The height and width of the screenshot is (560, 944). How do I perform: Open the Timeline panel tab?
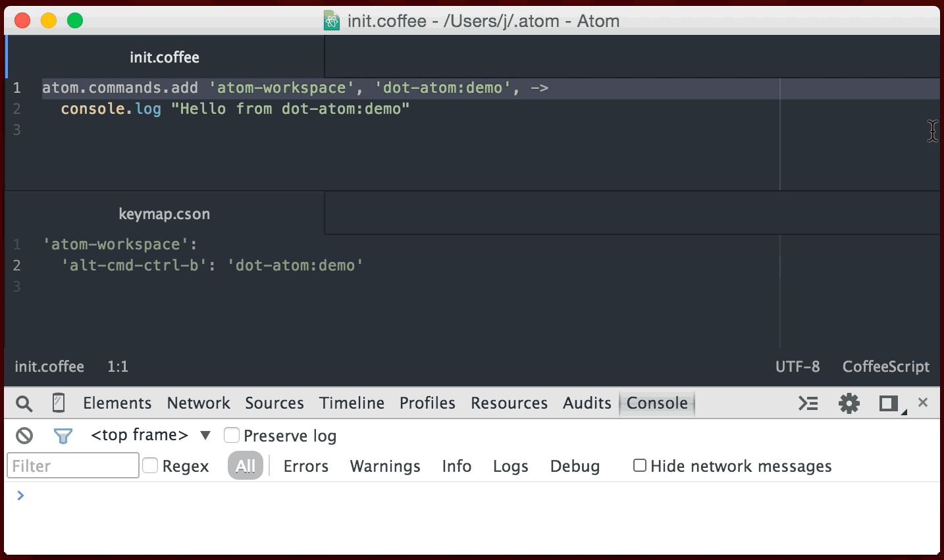(x=352, y=403)
